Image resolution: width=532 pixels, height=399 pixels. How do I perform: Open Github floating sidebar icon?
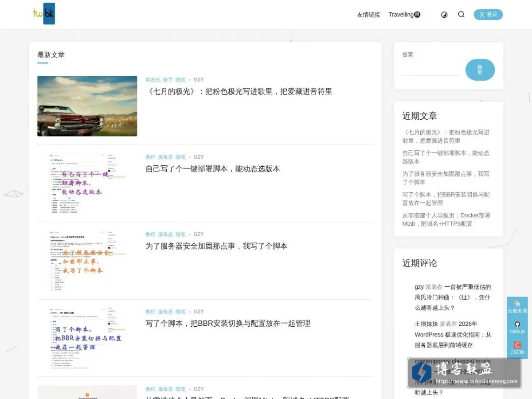pos(517,328)
